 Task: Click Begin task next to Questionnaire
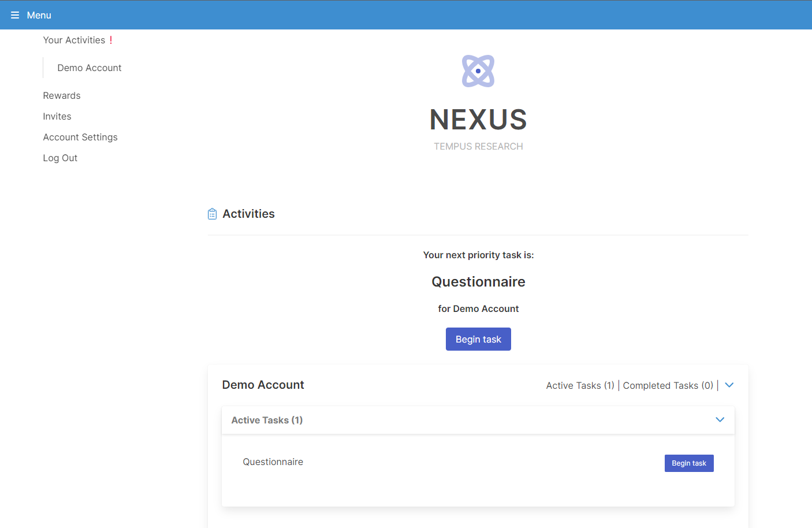688,463
